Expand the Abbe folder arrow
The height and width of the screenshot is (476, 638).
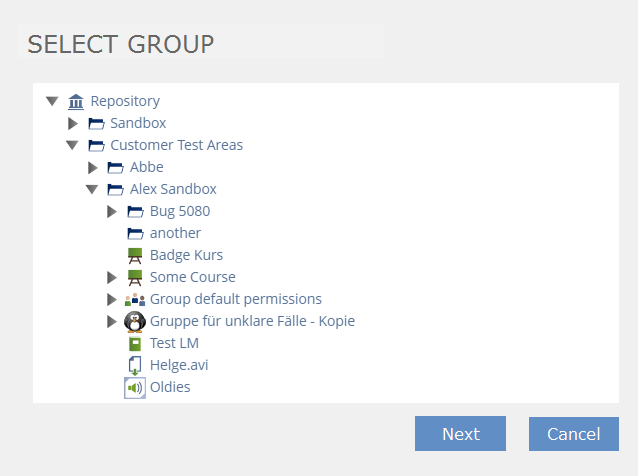coord(92,167)
